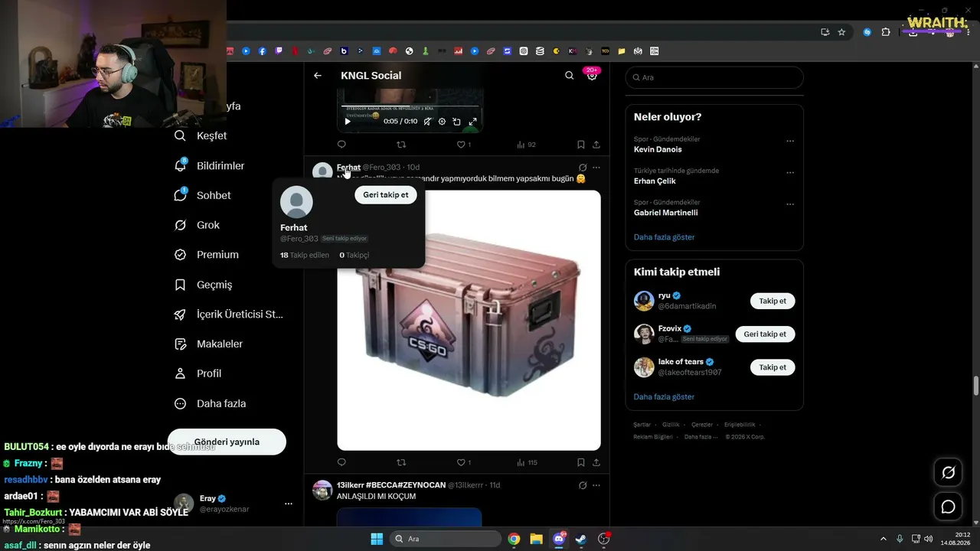The height and width of the screenshot is (551, 980).
Task: Open options for Kevin Danois trend
Action: [x=790, y=141]
